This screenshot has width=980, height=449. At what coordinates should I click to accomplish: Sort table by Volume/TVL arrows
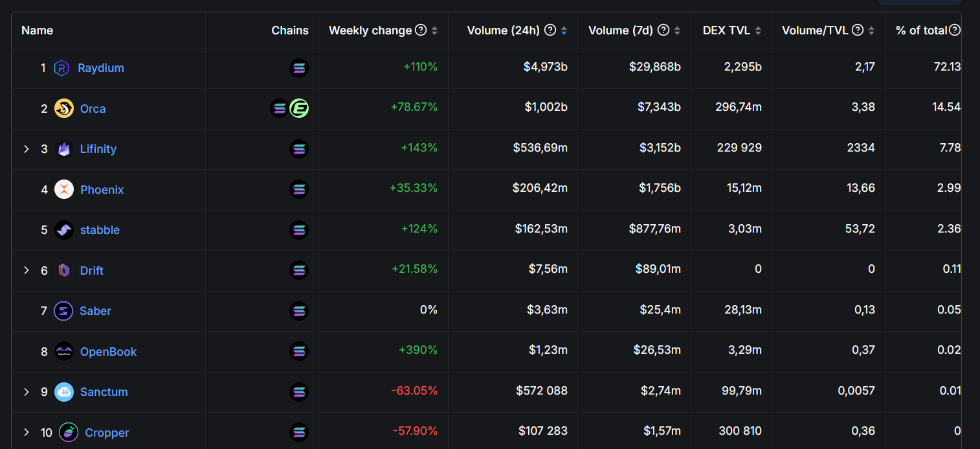[x=871, y=30]
